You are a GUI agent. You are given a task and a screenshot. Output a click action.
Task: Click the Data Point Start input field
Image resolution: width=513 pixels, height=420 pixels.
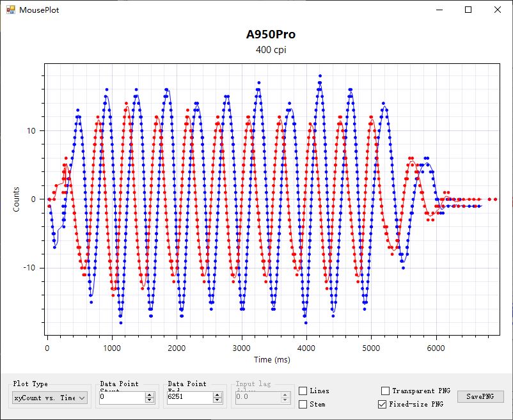(x=122, y=397)
